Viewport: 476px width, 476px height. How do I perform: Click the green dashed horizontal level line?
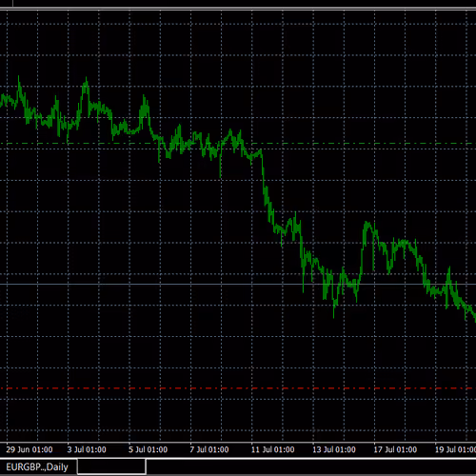click(238, 144)
